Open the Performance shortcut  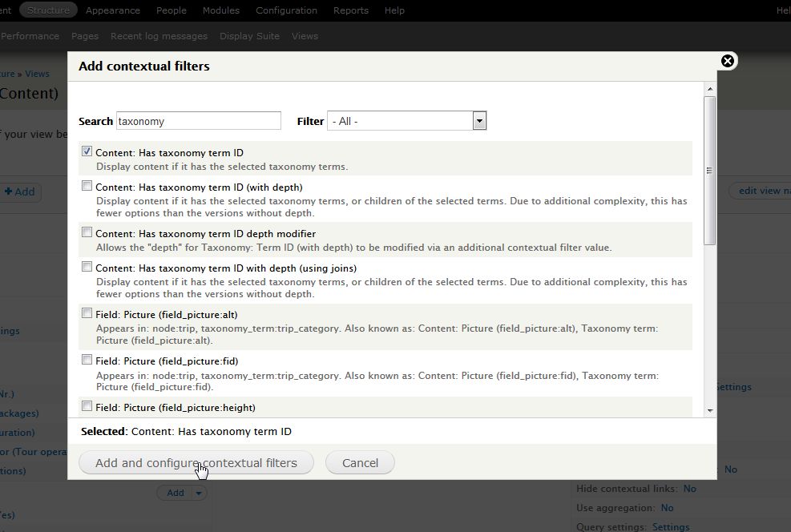[x=30, y=36]
